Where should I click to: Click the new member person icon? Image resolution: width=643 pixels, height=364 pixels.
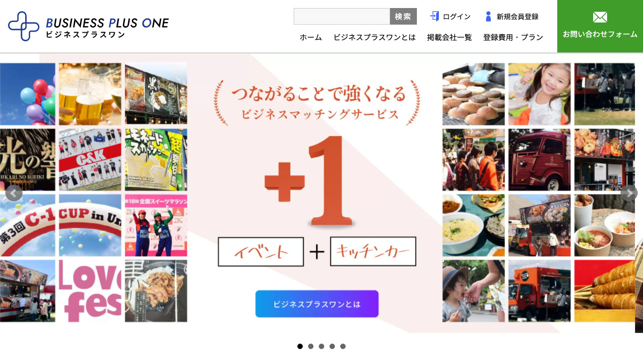[488, 17]
